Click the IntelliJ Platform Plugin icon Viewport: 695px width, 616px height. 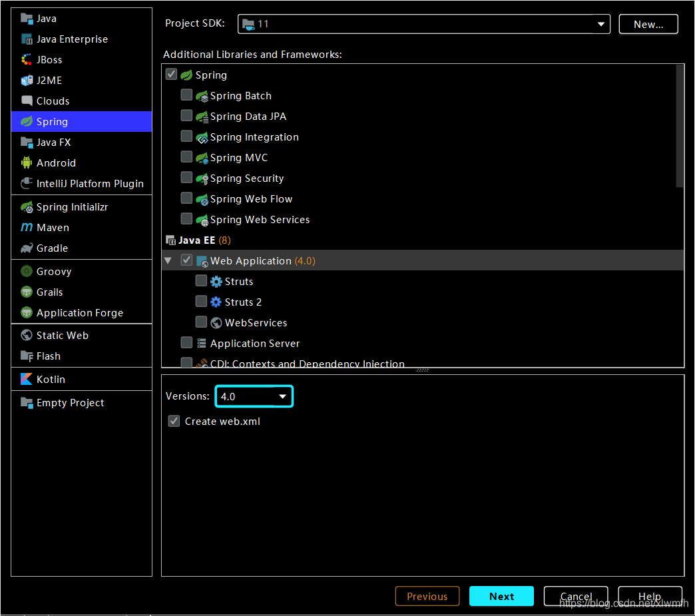coord(27,184)
